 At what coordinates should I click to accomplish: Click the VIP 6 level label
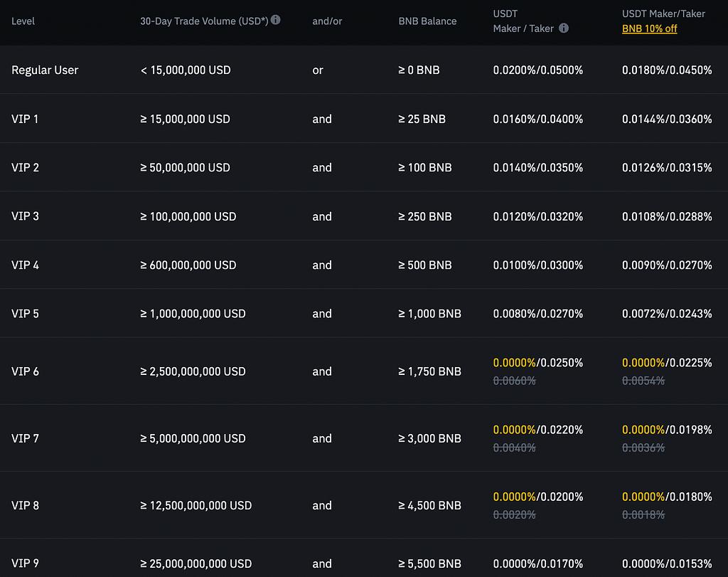[25, 371]
